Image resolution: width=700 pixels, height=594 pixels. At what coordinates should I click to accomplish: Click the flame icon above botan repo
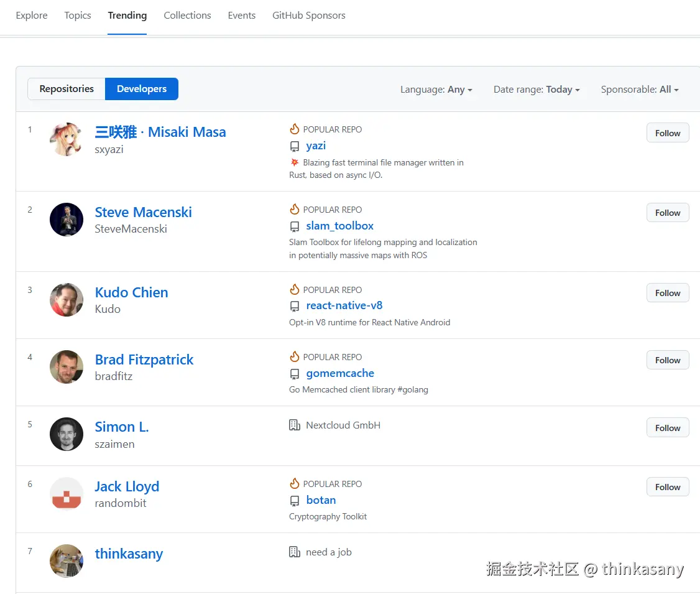pyautogui.click(x=295, y=483)
